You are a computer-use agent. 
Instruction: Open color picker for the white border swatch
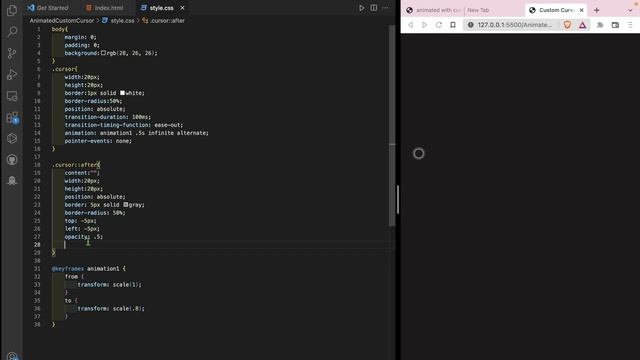tap(122, 93)
